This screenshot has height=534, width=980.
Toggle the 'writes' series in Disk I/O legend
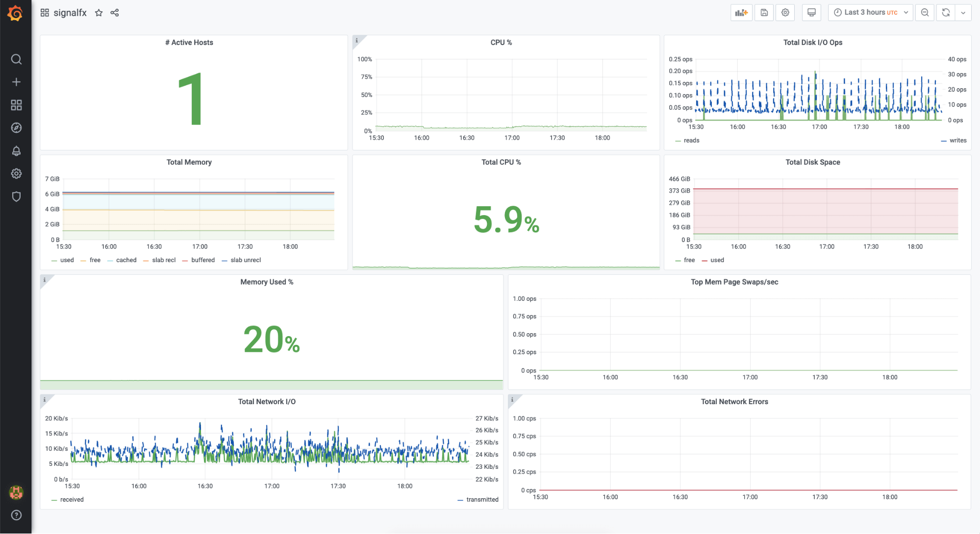pyautogui.click(x=957, y=141)
